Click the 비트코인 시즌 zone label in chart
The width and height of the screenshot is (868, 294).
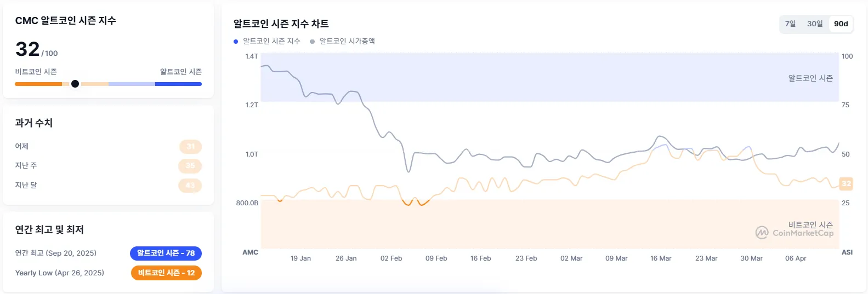click(x=810, y=224)
